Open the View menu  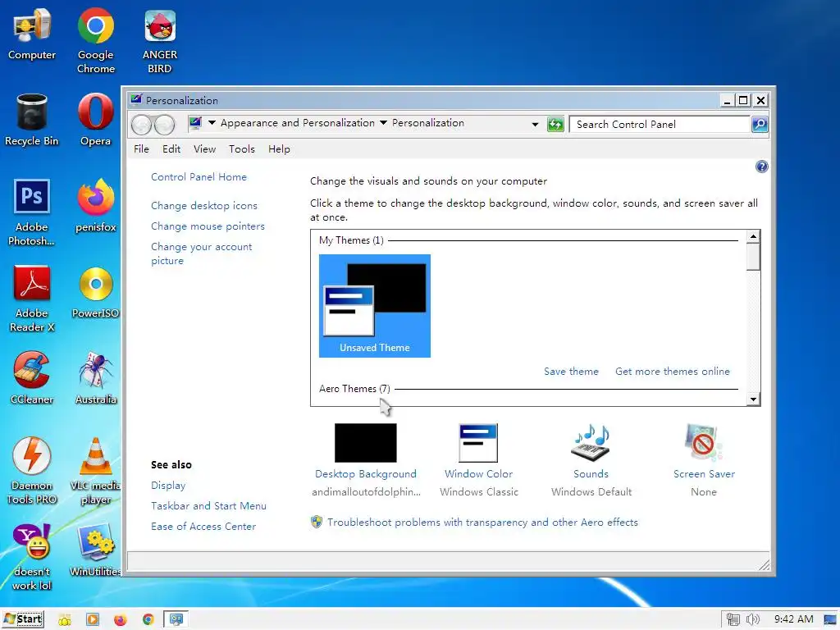(204, 149)
